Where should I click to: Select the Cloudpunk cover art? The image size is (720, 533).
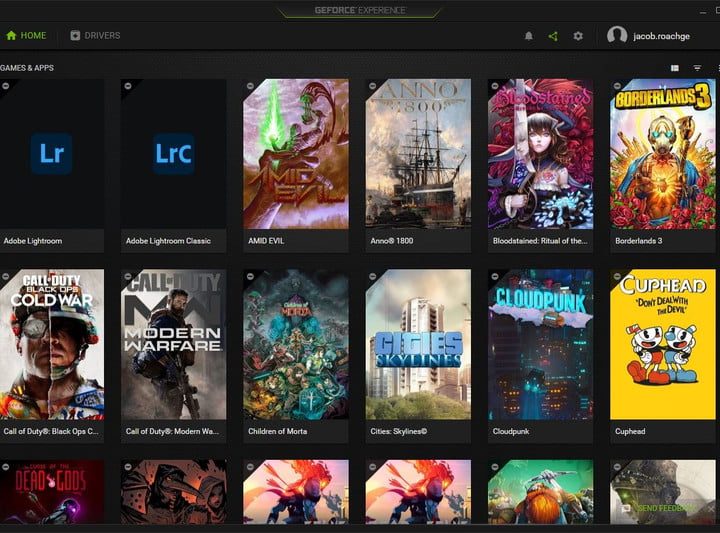(540, 344)
